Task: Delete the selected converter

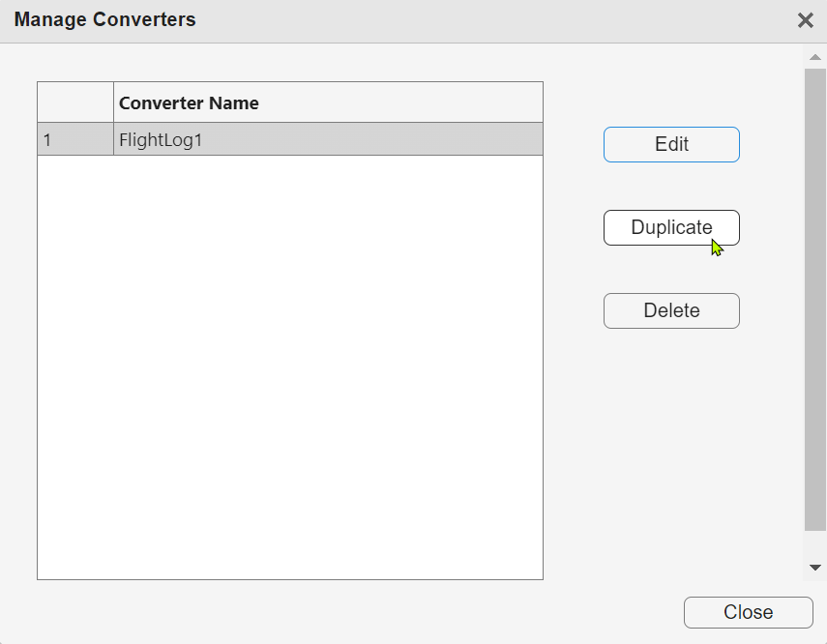Action: [x=671, y=311]
